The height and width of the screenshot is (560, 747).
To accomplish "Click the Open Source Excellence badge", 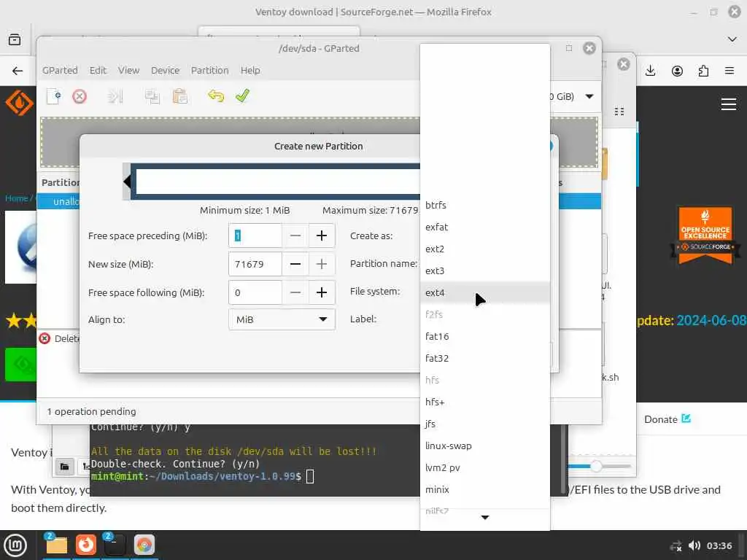I will 705,235.
